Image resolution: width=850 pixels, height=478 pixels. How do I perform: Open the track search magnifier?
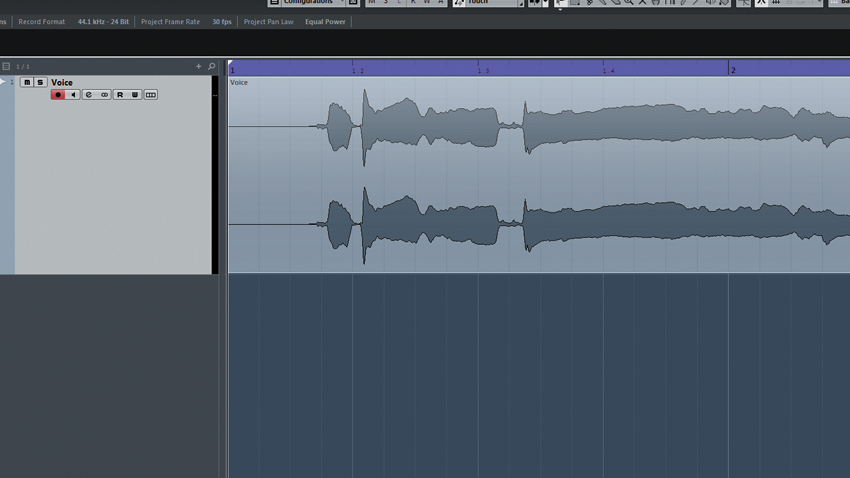211,66
